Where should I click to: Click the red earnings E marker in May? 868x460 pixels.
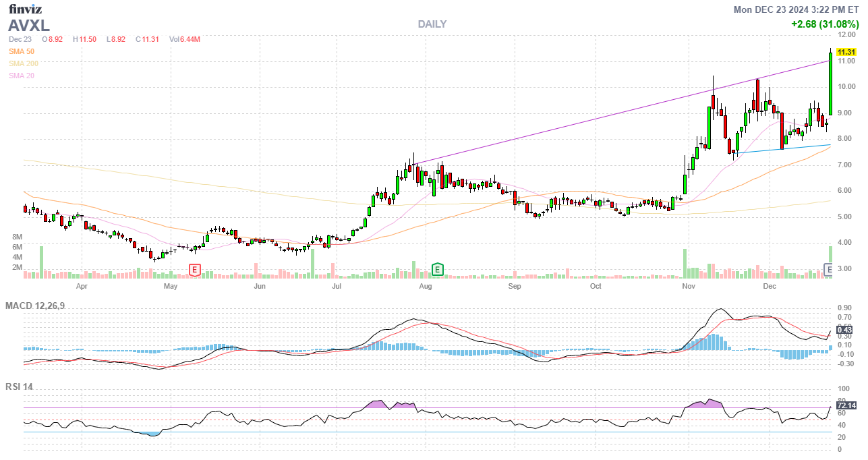coord(194,270)
